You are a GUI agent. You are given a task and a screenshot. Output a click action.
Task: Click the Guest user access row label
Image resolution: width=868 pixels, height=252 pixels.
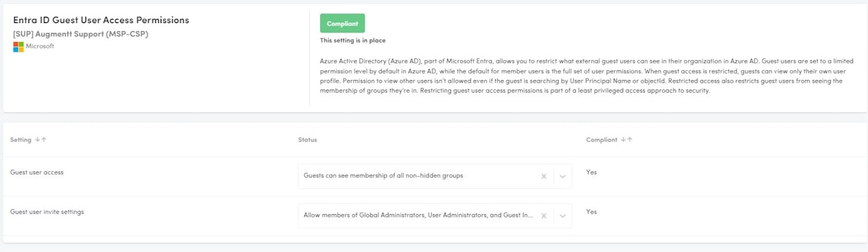37,172
